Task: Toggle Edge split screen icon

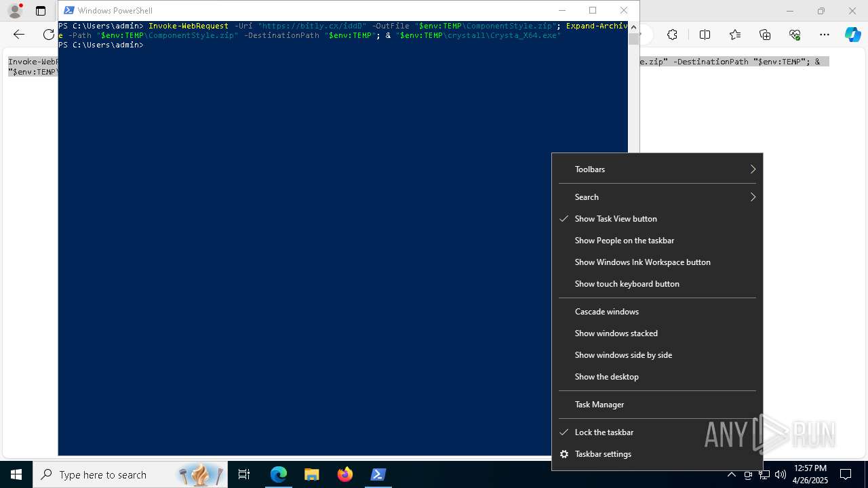Action: [x=705, y=35]
